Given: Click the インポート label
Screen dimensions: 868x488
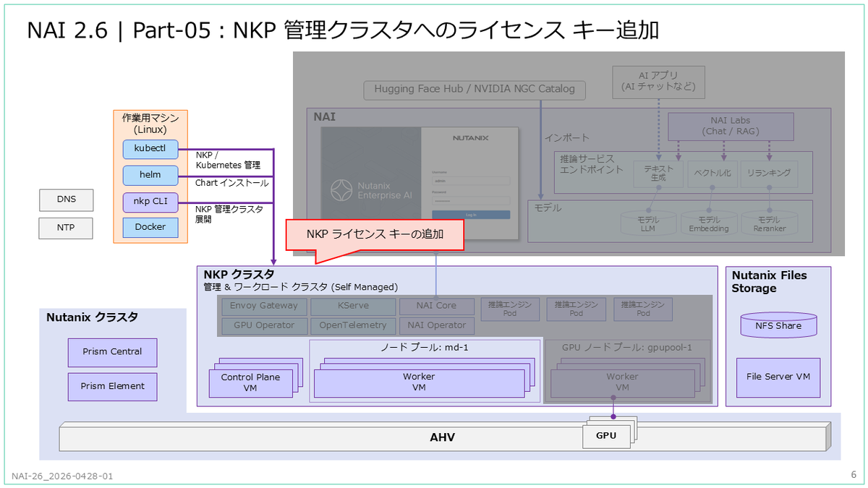Looking at the screenshot, I should click(567, 137).
